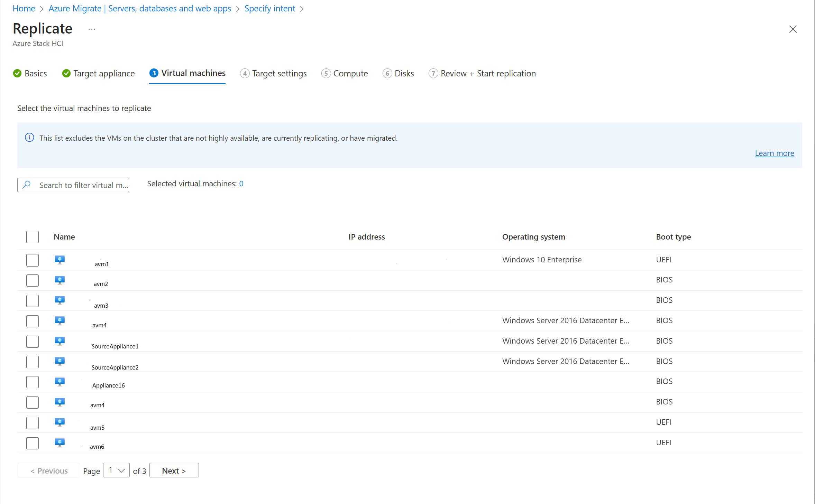Image resolution: width=815 pixels, height=504 pixels.
Task: Click the VM icon beside SourceAppliance1
Action: pos(60,341)
